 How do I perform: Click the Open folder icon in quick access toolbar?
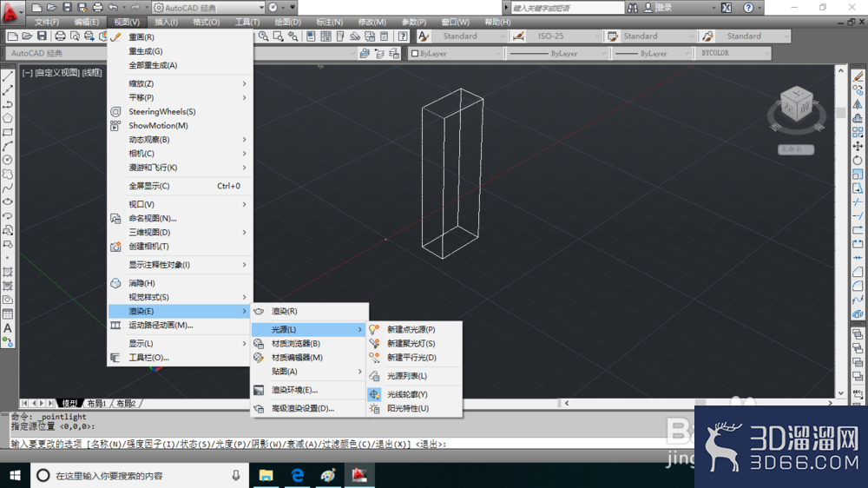tap(51, 8)
